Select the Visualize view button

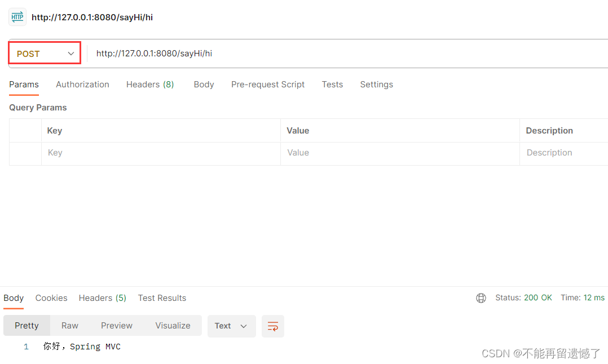tap(173, 326)
